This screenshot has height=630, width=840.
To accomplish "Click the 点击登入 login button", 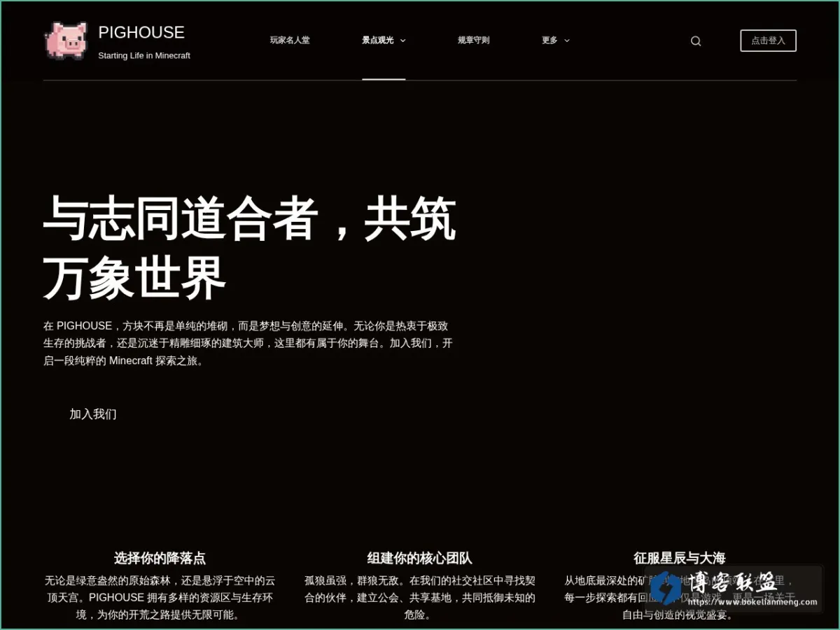I will [x=768, y=41].
